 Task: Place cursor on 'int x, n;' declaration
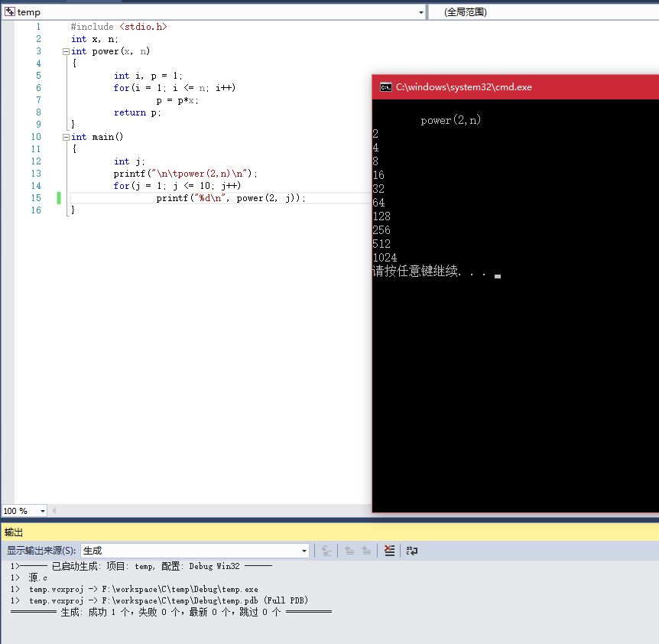click(x=95, y=39)
